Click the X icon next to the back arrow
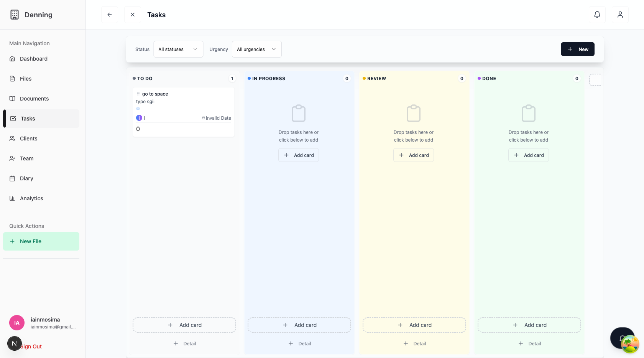 point(132,14)
